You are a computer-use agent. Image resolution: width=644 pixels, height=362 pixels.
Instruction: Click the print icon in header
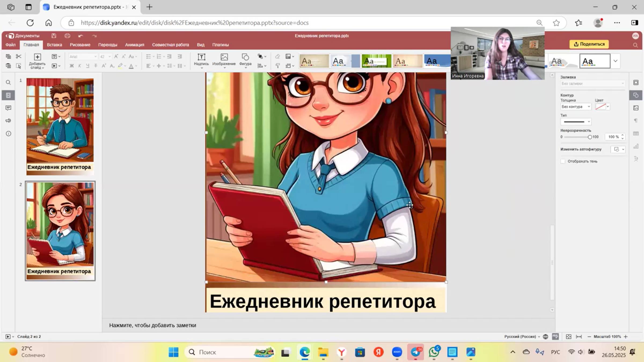click(67, 36)
